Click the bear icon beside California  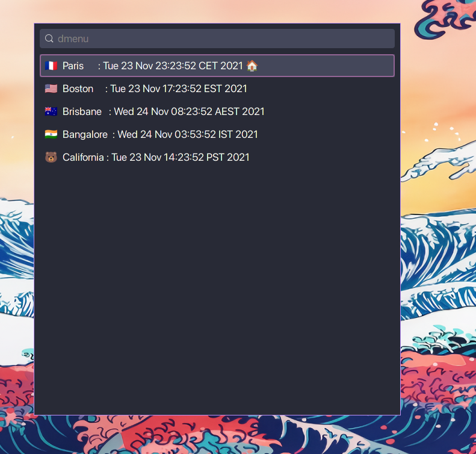click(51, 157)
